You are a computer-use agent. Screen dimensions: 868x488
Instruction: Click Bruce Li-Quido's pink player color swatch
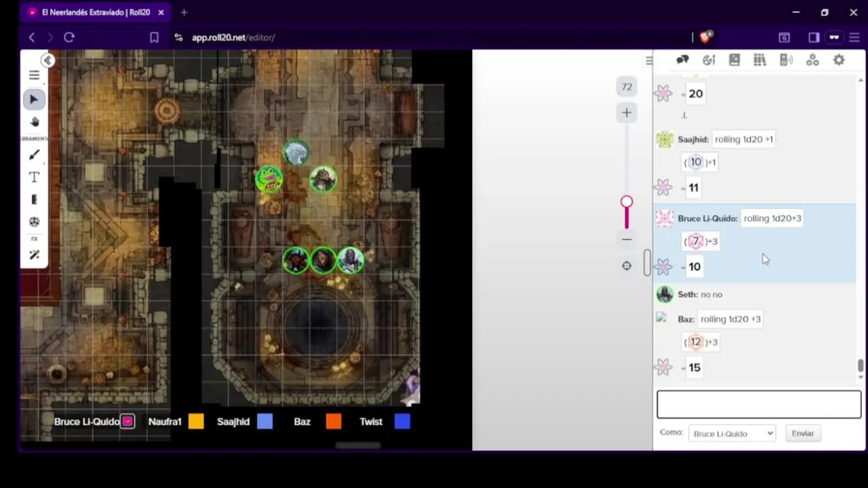[x=127, y=422]
